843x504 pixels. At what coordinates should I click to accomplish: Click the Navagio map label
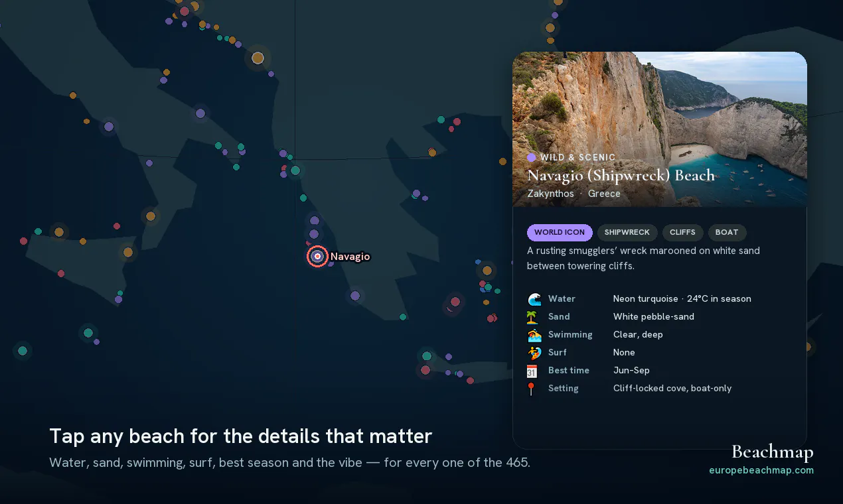click(350, 257)
